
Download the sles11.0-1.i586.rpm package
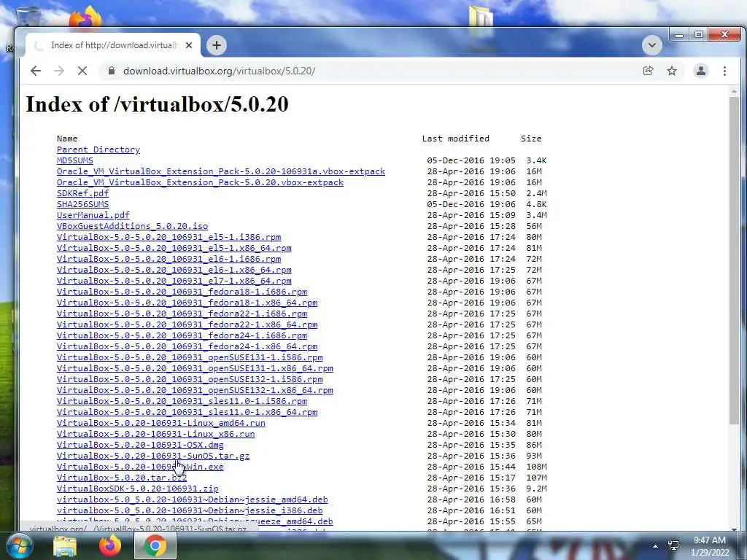tap(182, 402)
